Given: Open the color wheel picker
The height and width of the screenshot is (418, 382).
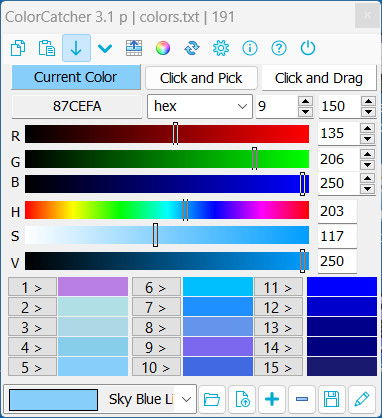Looking at the screenshot, I should 163,48.
